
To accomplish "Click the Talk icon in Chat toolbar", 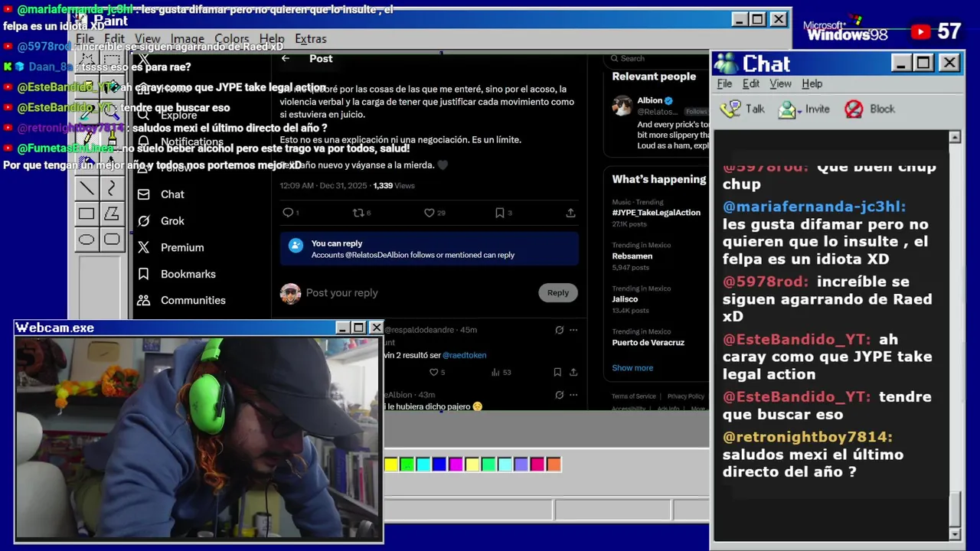I will click(731, 109).
